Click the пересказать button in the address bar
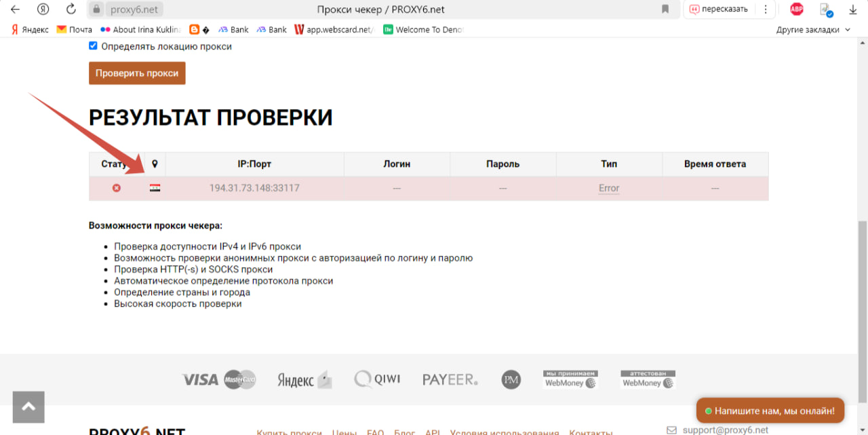868x435 pixels. (719, 10)
